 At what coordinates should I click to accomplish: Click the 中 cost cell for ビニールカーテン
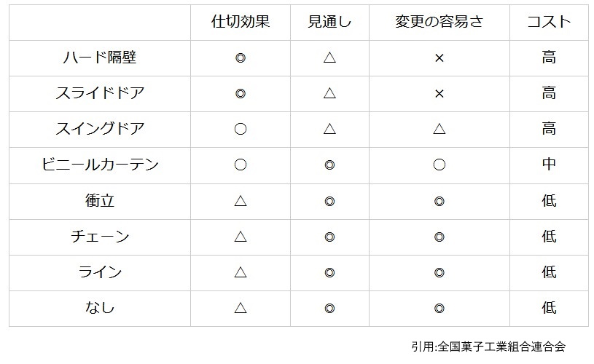coord(549,165)
